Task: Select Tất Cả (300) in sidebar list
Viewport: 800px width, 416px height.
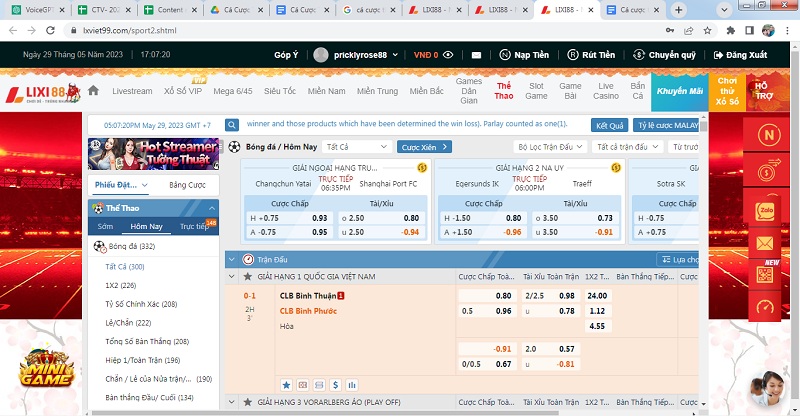Action: [x=125, y=266]
